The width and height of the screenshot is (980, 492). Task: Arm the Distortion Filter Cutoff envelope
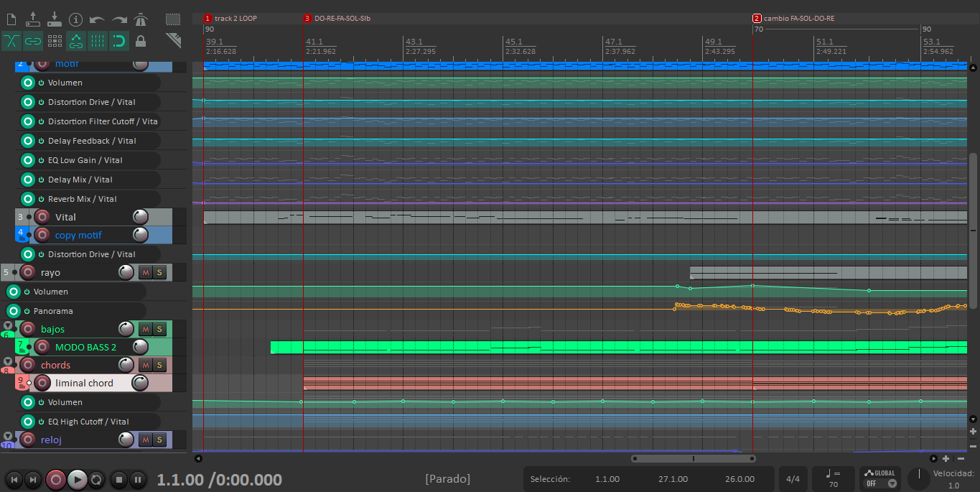[x=28, y=121]
